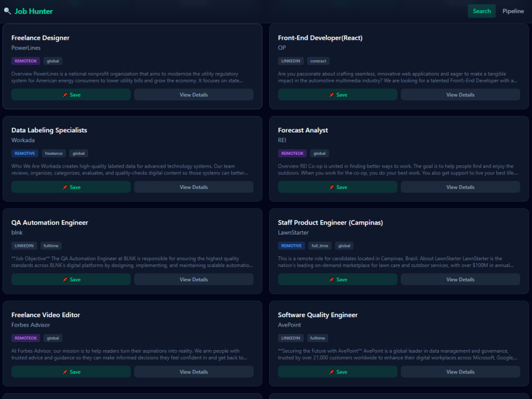Click the AvePoint company name
The image size is (532, 399).
[289, 325]
